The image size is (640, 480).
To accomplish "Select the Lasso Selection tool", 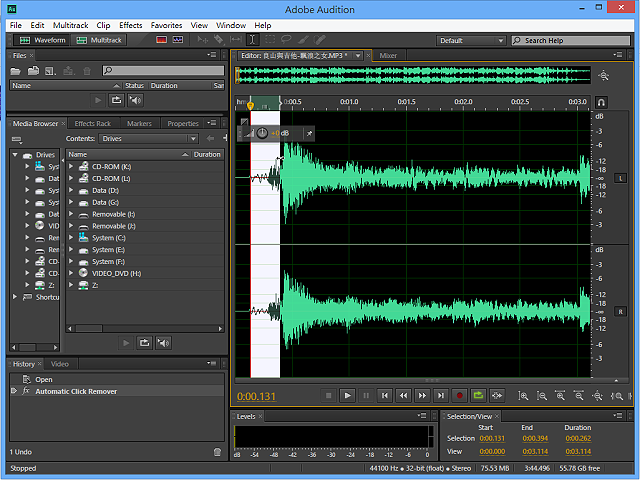I will pyautogui.click(x=286, y=40).
